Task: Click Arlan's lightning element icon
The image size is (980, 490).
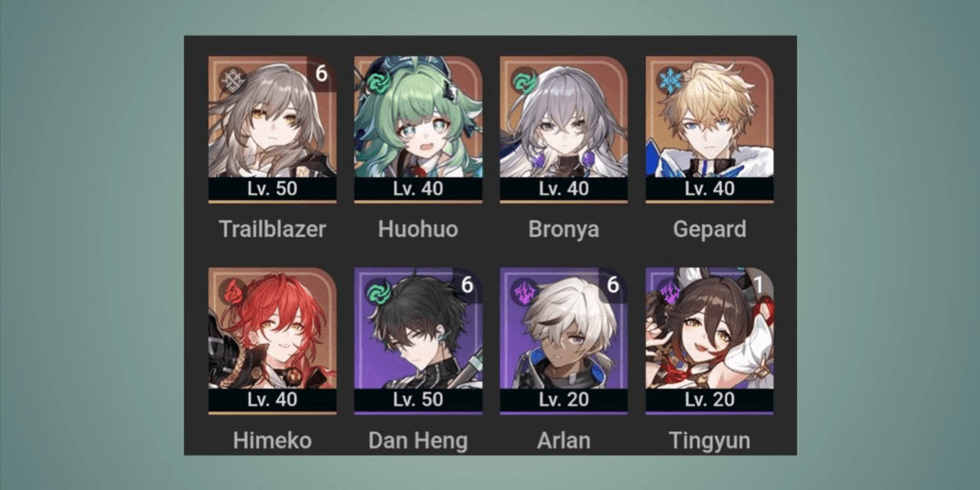Action: 524,292
